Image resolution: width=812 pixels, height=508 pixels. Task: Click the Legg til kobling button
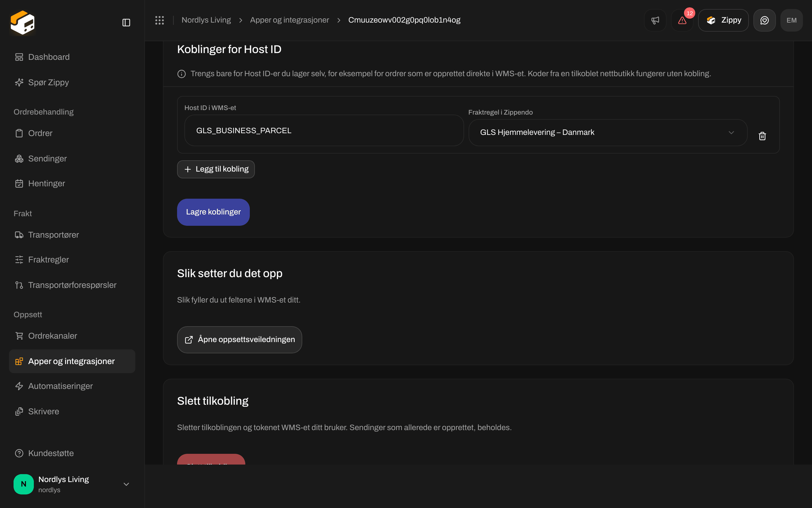pos(216,169)
